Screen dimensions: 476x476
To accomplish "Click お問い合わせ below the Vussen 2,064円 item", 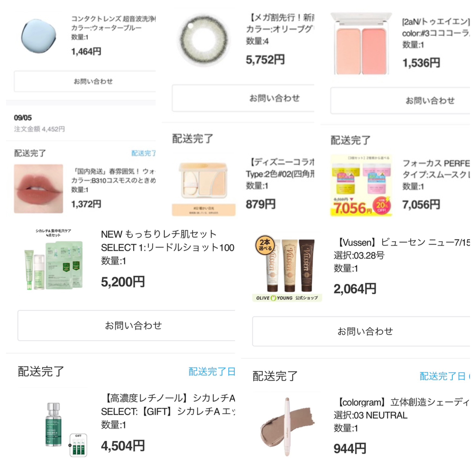I will click(361, 331).
